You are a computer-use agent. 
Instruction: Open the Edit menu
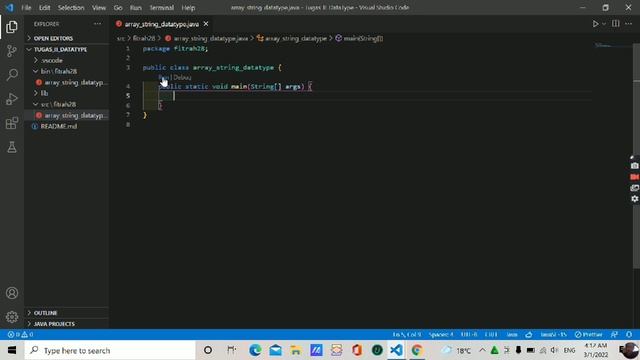point(44,8)
